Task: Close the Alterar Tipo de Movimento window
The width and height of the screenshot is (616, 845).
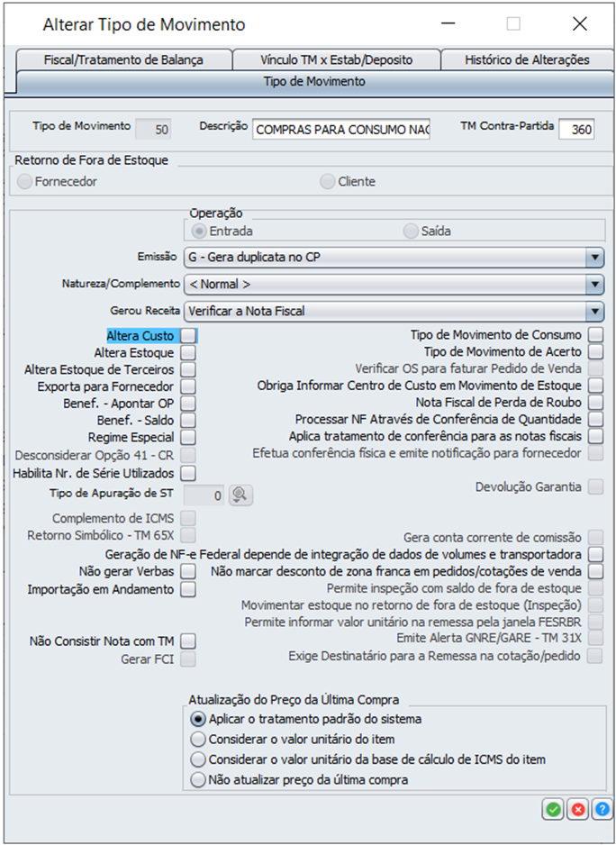Action: (x=580, y=24)
